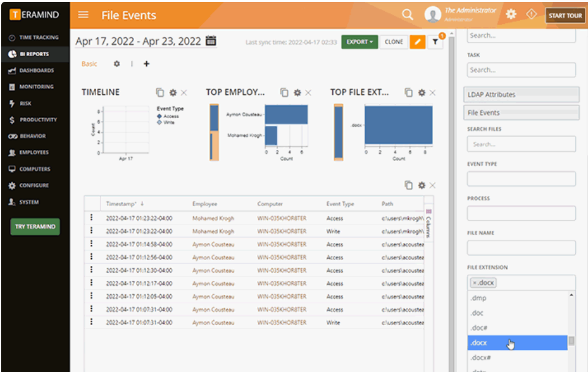Click the search magnifier in header
Image resolution: width=588 pixels, height=372 pixels.
tap(408, 15)
